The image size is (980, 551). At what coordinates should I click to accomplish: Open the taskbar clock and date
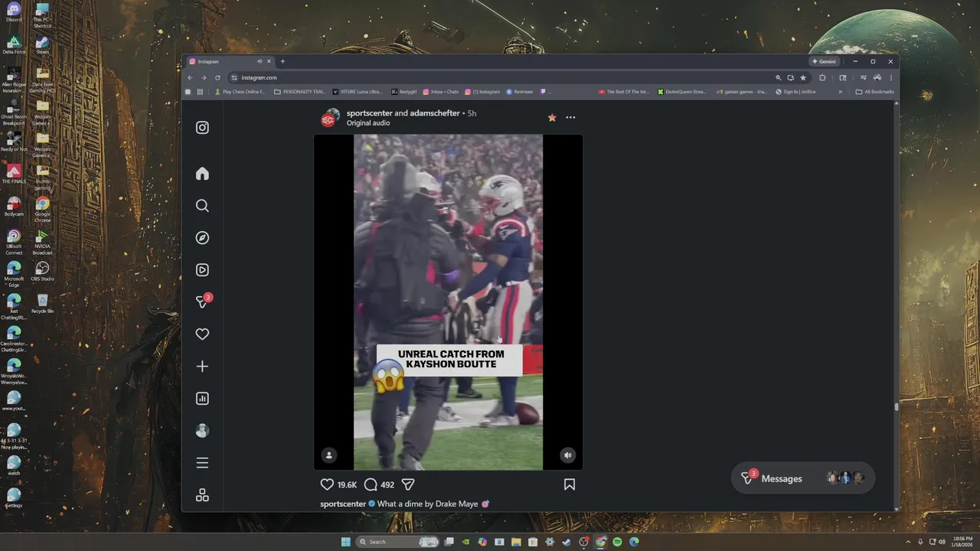pyautogui.click(x=963, y=542)
